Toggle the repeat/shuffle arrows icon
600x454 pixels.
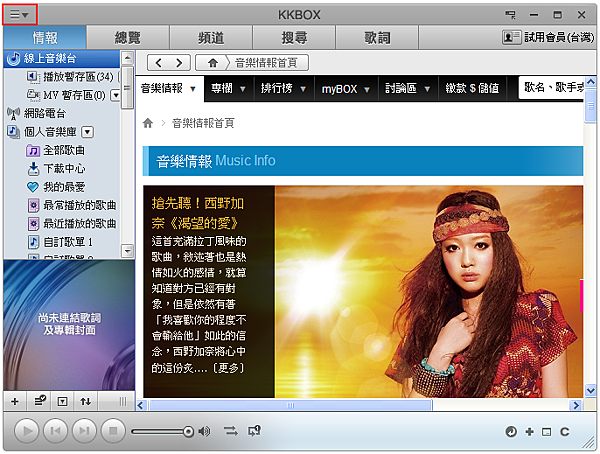point(231,431)
